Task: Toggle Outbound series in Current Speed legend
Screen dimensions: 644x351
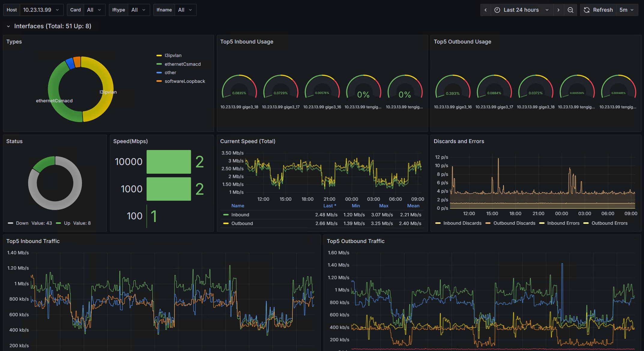Action: click(x=242, y=223)
